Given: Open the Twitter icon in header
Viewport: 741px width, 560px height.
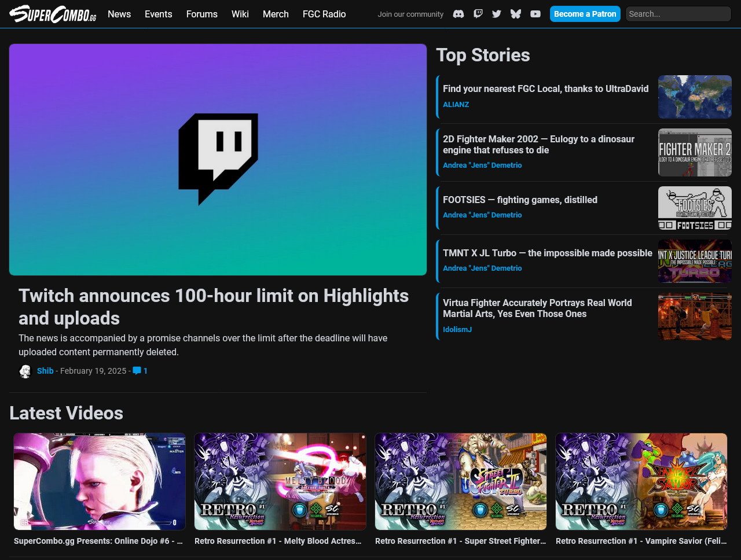Looking at the screenshot, I should (x=497, y=14).
